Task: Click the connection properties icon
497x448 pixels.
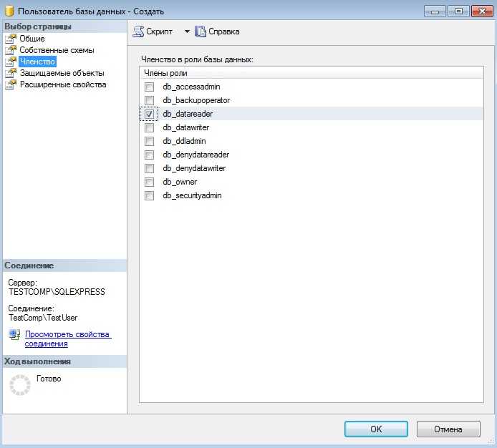Action: point(14,335)
